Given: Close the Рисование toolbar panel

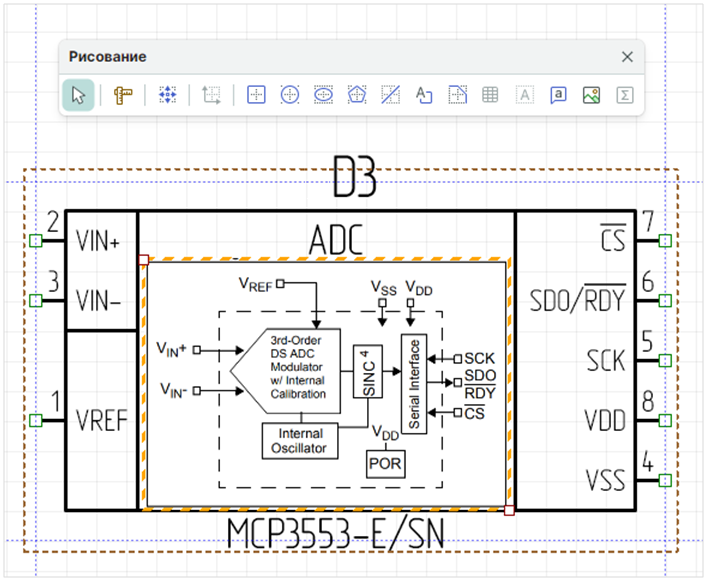Looking at the screenshot, I should [x=627, y=57].
